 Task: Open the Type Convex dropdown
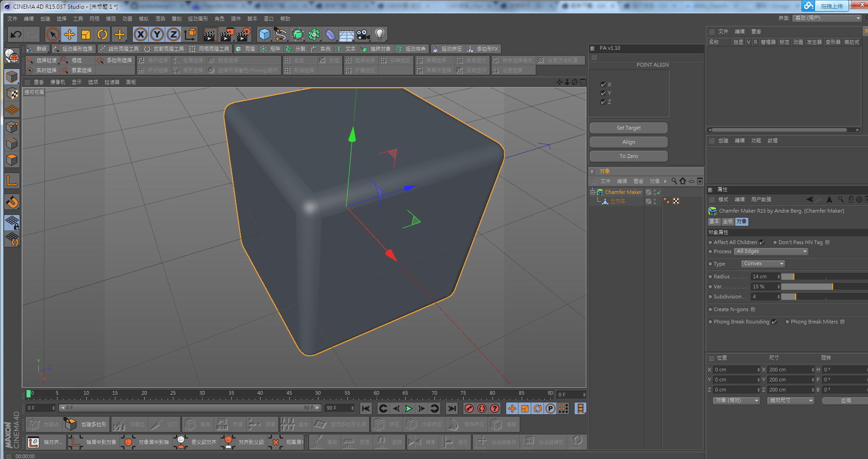[x=763, y=264]
